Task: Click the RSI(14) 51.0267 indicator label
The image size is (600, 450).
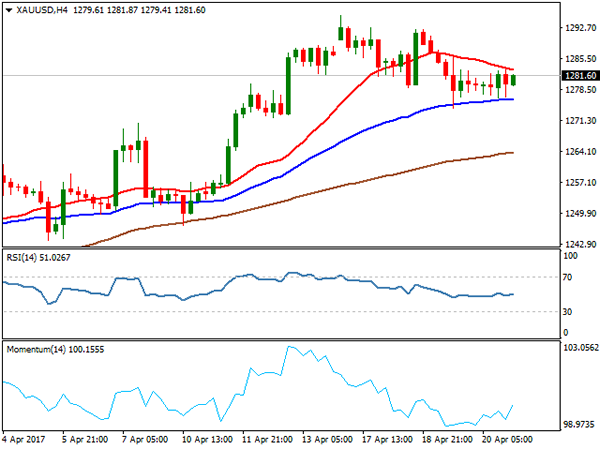Action: pos(38,258)
